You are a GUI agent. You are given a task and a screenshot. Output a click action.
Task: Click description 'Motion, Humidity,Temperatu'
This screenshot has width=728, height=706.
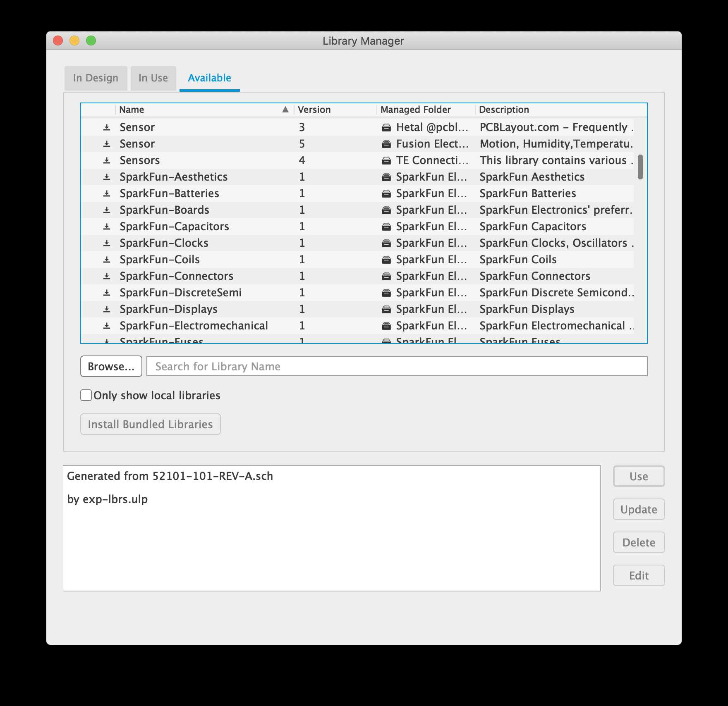(556, 144)
